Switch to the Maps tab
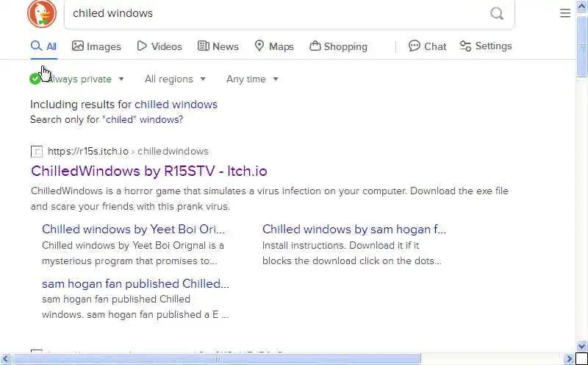Screen dimensions: 588x365 point(274,46)
